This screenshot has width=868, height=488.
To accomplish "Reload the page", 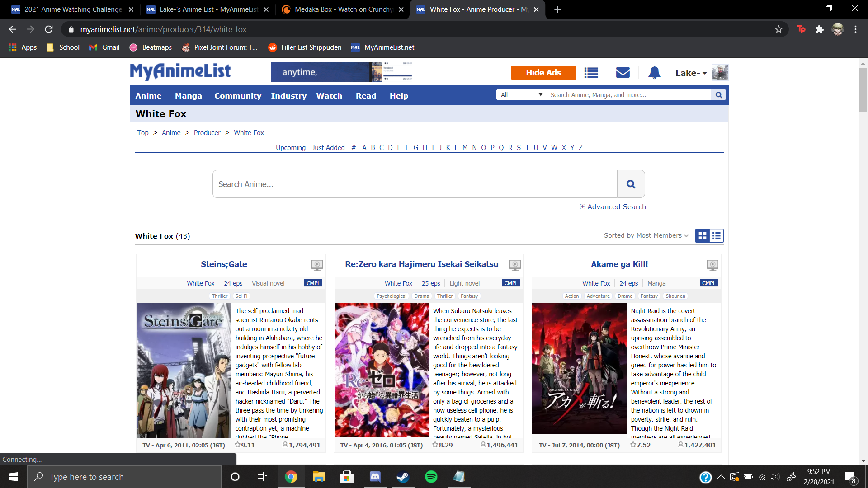I will click(x=49, y=29).
